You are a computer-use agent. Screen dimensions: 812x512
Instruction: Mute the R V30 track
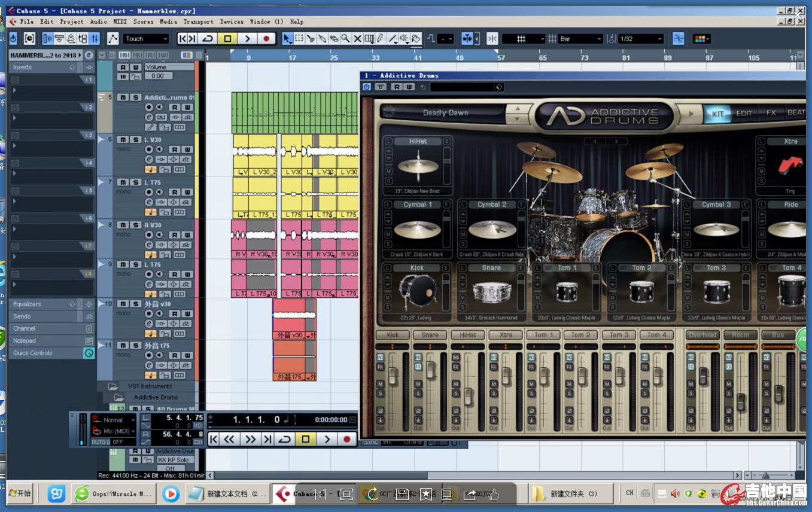click(123, 225)
